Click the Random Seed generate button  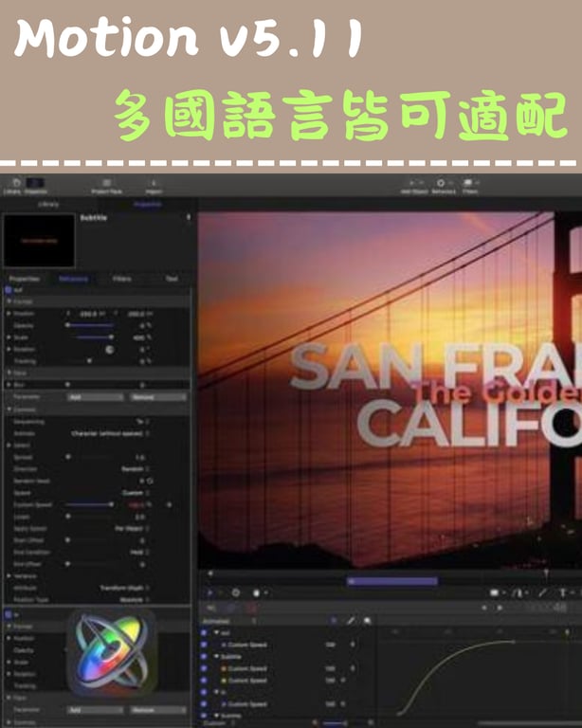coord(150,481)
